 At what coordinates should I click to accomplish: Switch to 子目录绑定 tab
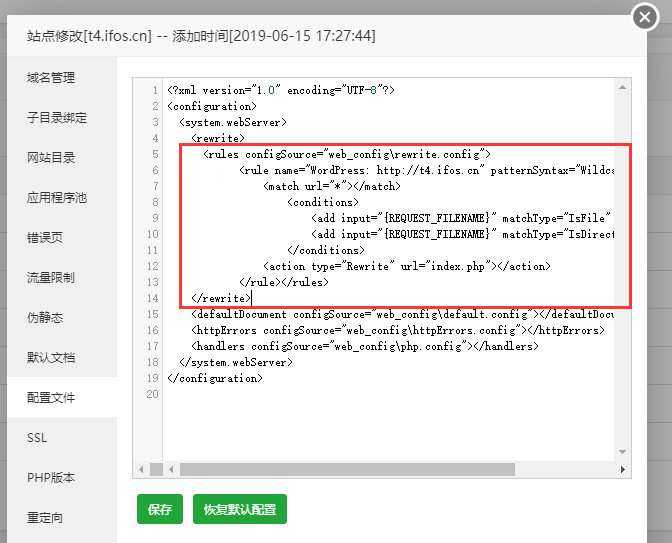[57, 118]
